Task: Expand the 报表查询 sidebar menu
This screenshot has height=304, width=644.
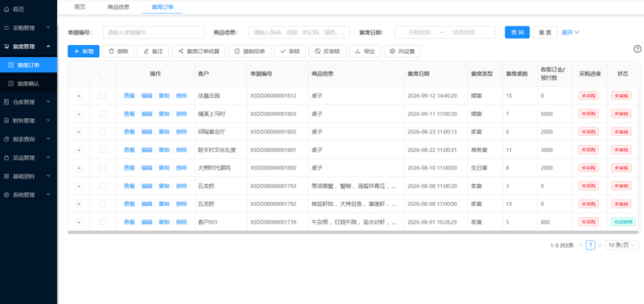Action: (28, 139)
